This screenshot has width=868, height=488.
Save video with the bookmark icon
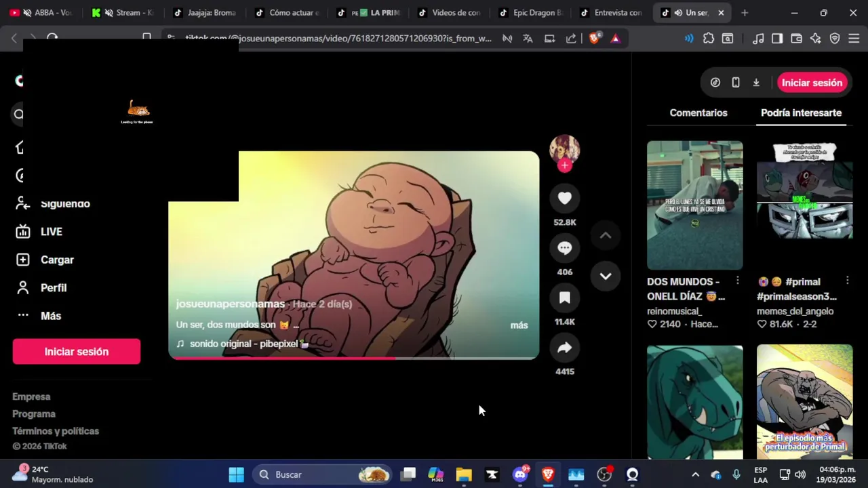coord(564,298)
